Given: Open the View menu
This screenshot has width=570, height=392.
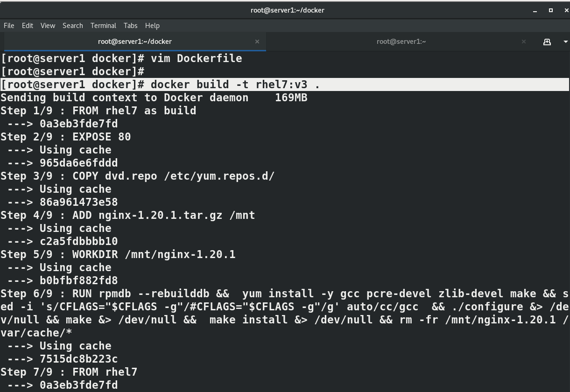Looking at the screenshot, I should [48, 26].
